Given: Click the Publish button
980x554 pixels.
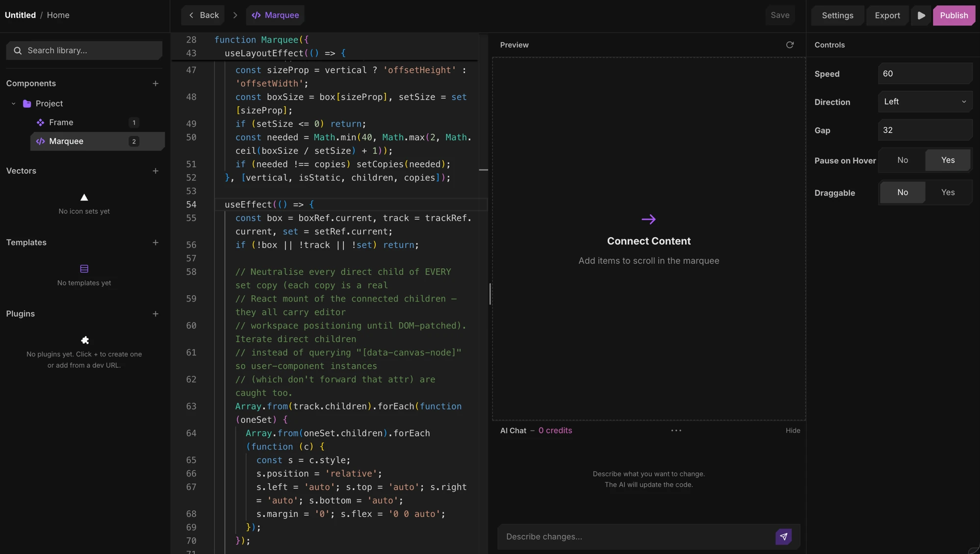Looking at the screenshot, I should [x=954, y=15].
